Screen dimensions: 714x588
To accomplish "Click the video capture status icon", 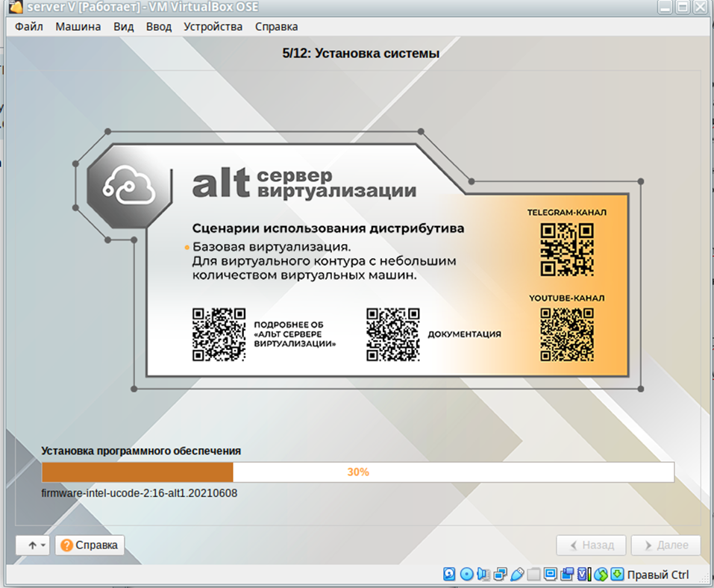I will tap(567, 574).
